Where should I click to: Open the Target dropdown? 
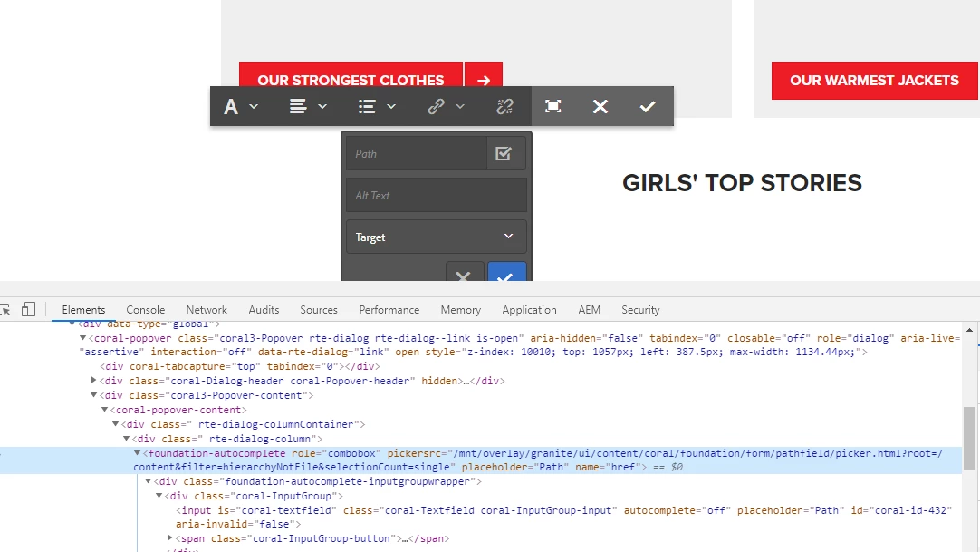(x=437, y=237)
